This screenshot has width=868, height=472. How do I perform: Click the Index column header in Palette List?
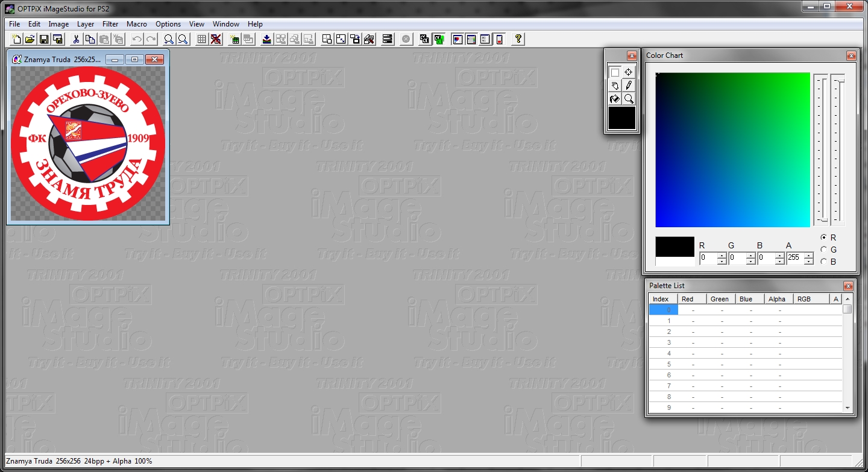point(663,299)
